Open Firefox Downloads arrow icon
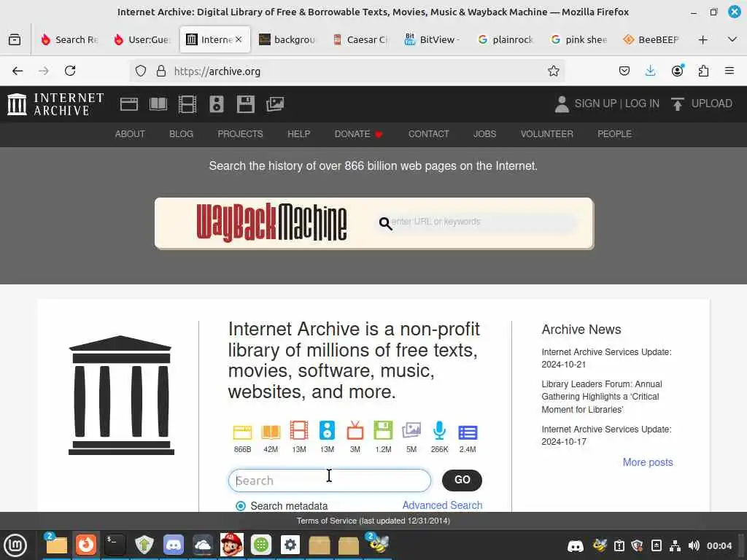Viewport: 747px width, 560px height. click(650, 71)
